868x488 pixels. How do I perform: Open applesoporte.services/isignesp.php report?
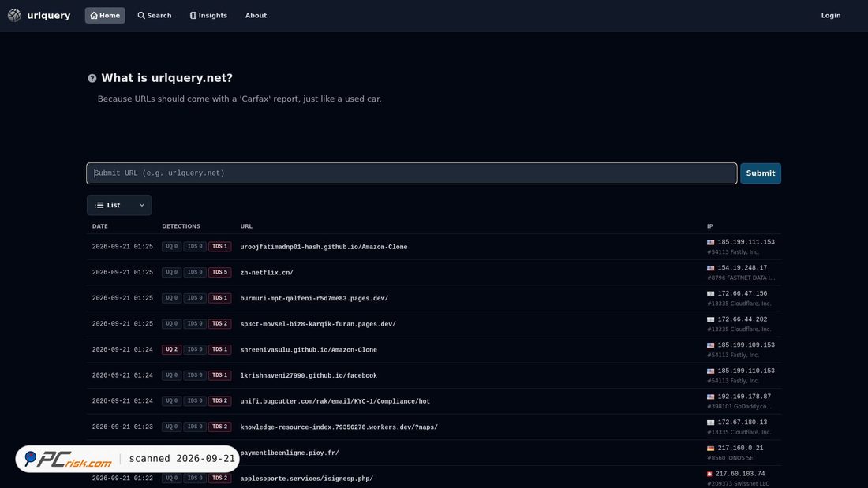click(x=307, y=479)
